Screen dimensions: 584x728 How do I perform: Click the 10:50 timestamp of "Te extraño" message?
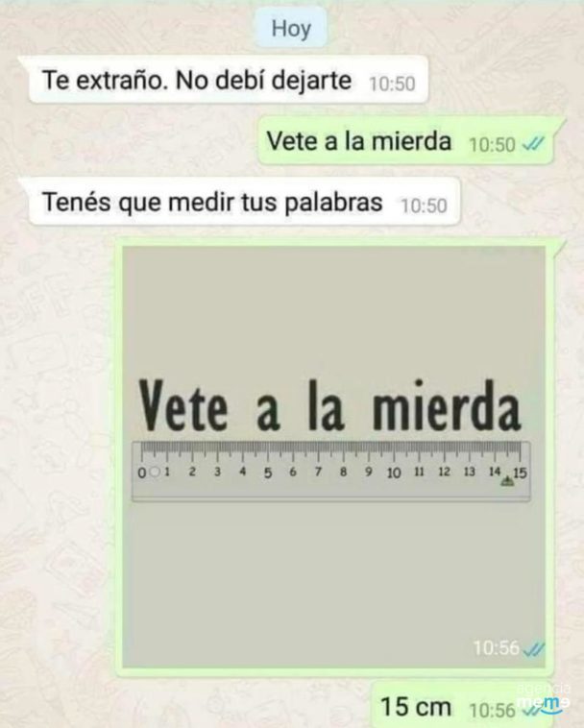[392, 84]
